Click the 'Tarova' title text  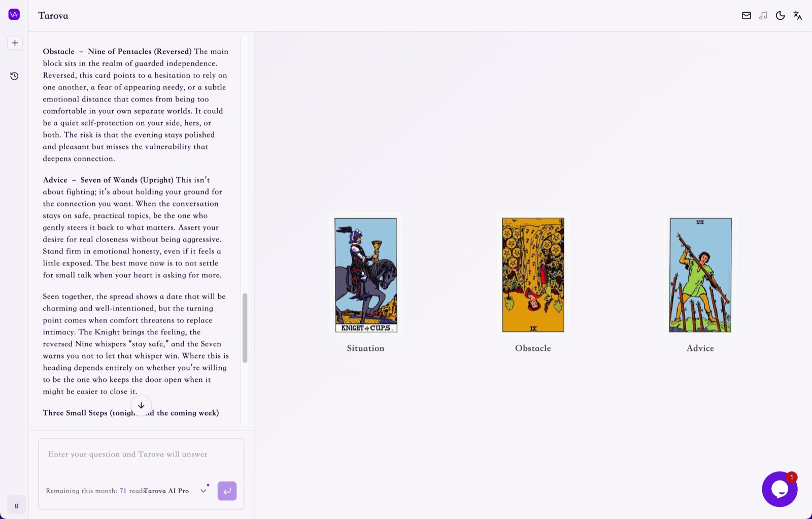pyautogui.click(x=53, y=16)
